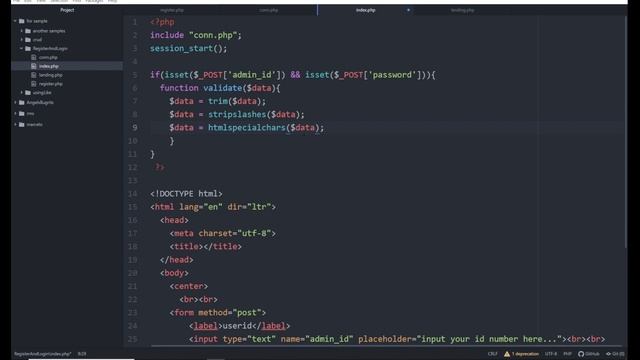Change encoding via UTF-8 status entry

551,354
